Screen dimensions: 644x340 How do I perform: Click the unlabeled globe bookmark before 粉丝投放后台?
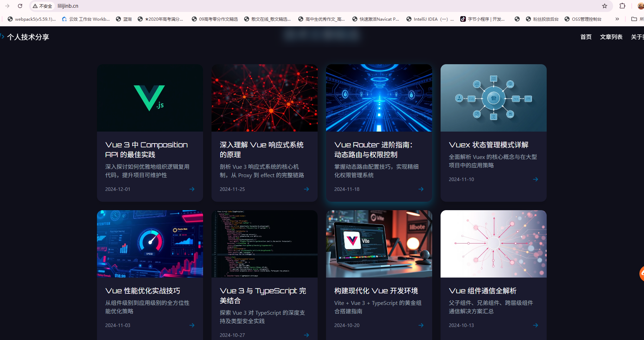[x=517, y=19]
